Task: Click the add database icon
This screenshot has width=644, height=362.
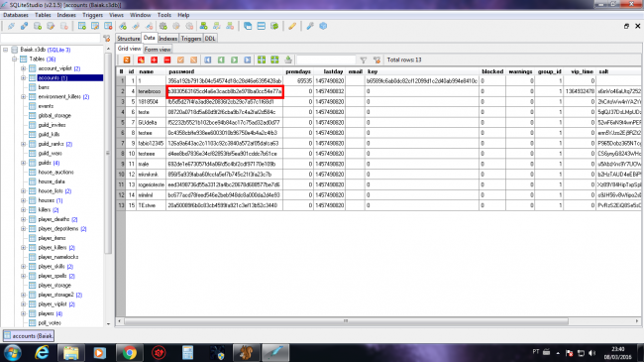Action: (38, 26)
